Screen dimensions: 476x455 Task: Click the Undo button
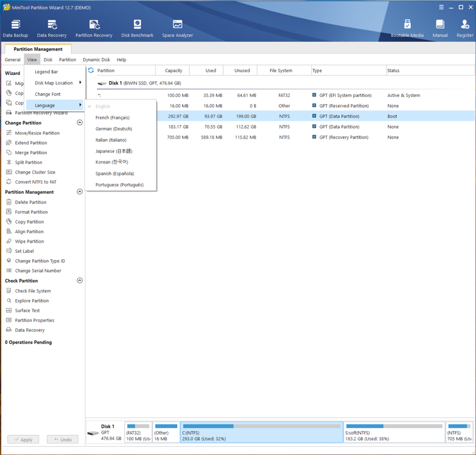(62, 439)
